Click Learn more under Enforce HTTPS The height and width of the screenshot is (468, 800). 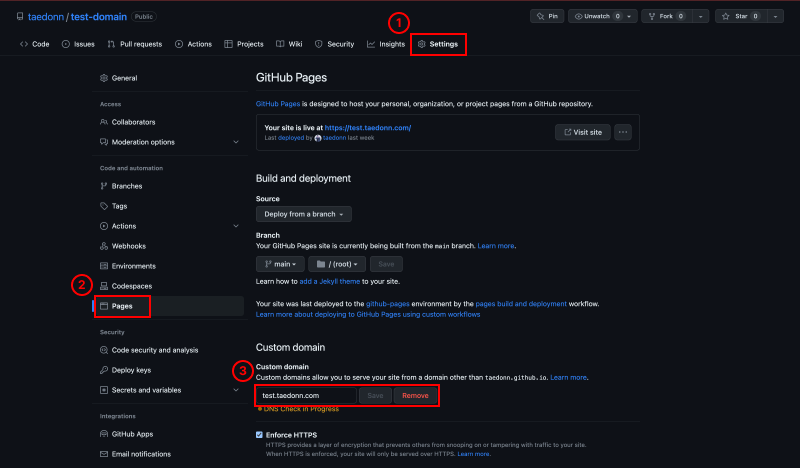[x=473, y=454]
